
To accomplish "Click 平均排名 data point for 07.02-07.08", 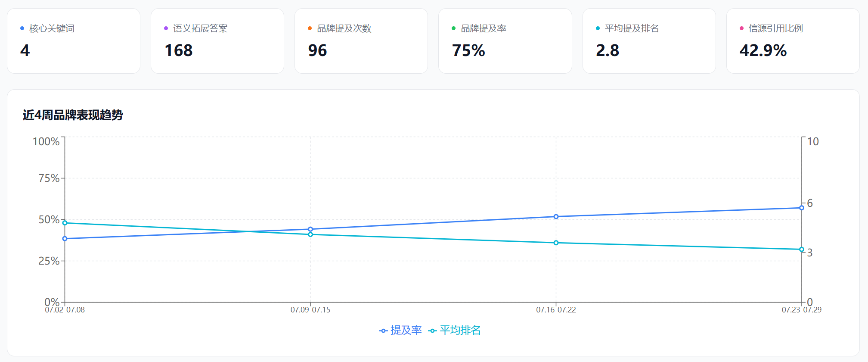I will [x=65, y=223].
